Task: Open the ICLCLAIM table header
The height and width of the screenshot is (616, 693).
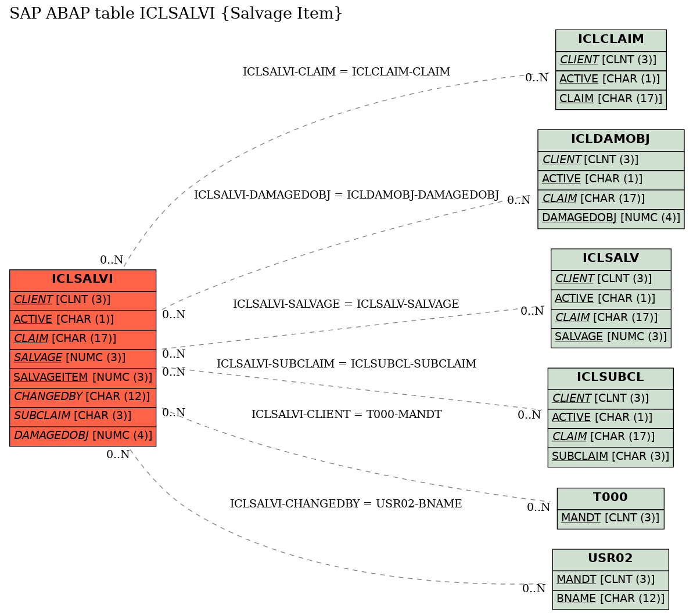Action: click(x=611, y=40)
